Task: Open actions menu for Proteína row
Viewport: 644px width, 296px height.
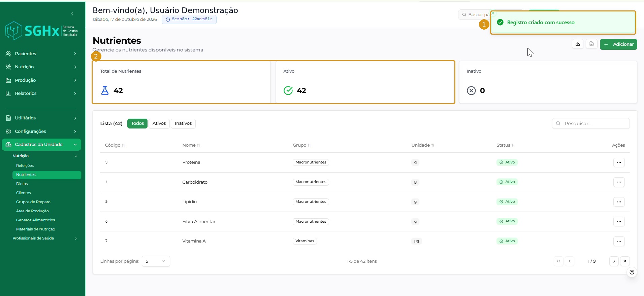Action: [619, 162]
